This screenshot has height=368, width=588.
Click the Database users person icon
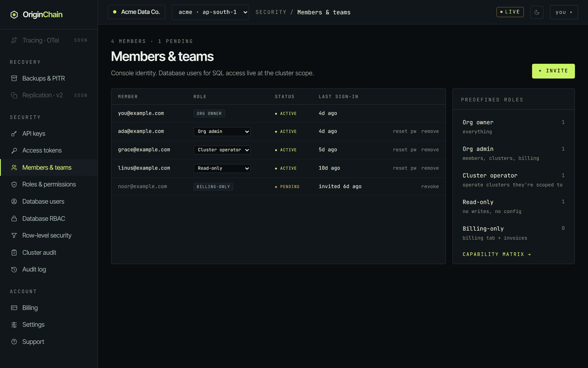(14, 201)
